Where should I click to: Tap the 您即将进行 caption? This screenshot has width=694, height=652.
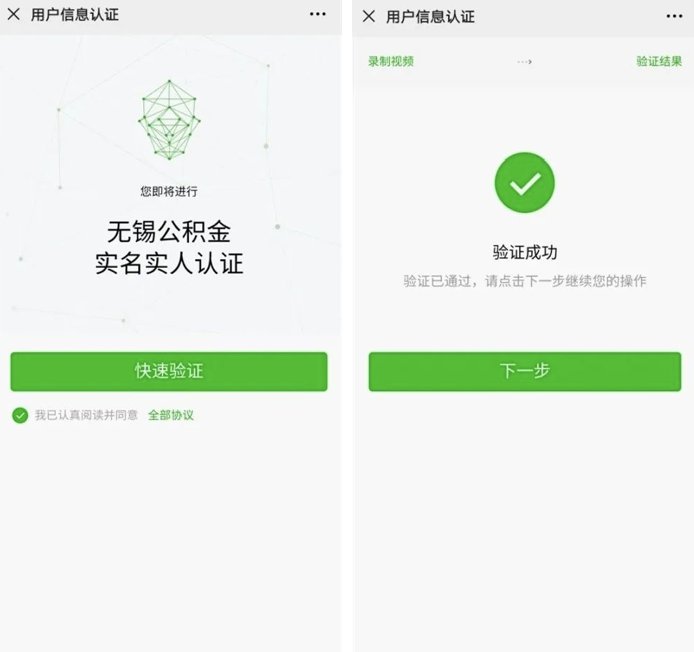click(169, 191)
